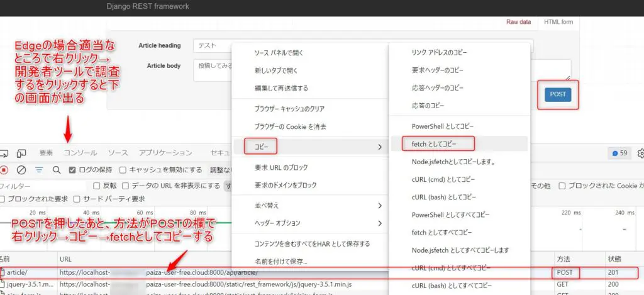This screenshot has width=644, height=295.
Task: Select the jquery-3.5.1.m... request name
Action: pyautogui.click(x=30, y=284)
